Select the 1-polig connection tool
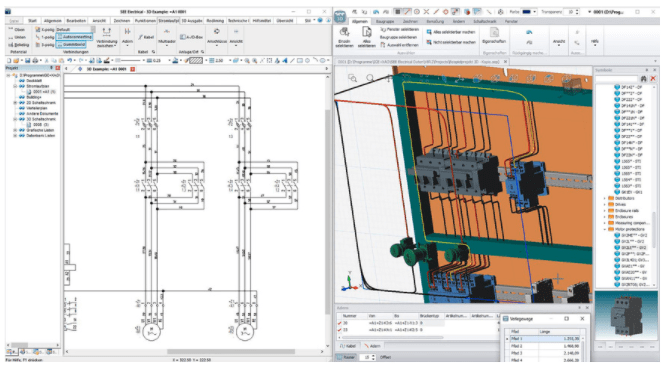Image resolution: width=664 pixels, height=368 pixels. point(45,37)
